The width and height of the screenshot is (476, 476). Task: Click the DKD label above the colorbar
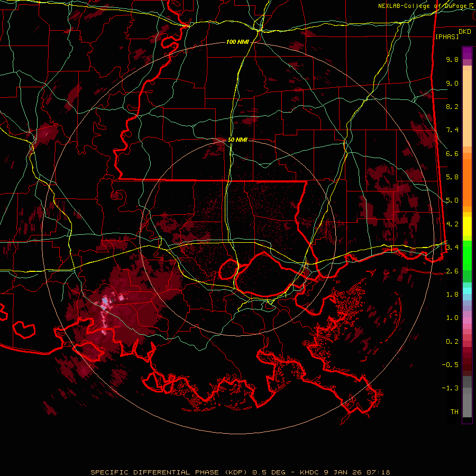[465, 32]
